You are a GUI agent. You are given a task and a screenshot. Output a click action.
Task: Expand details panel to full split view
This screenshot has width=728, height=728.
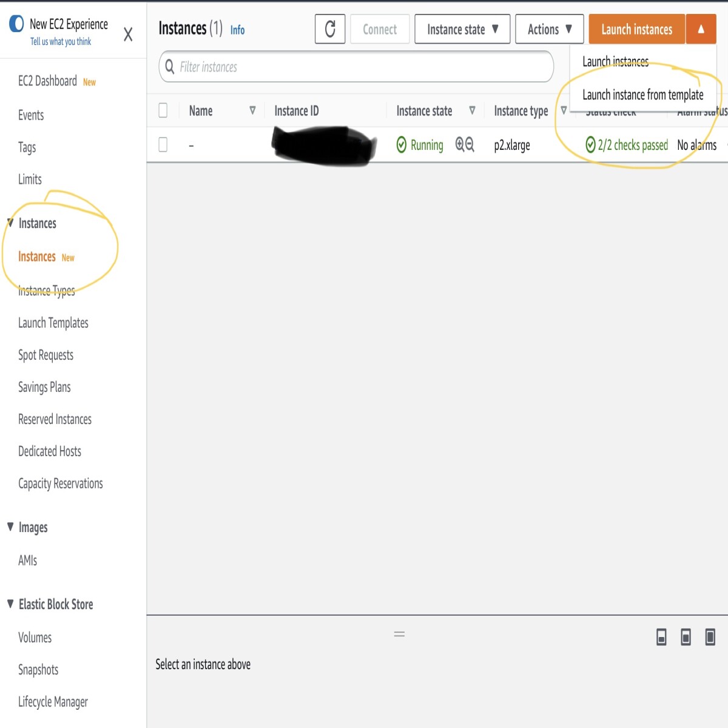click(x=710, y=637)
